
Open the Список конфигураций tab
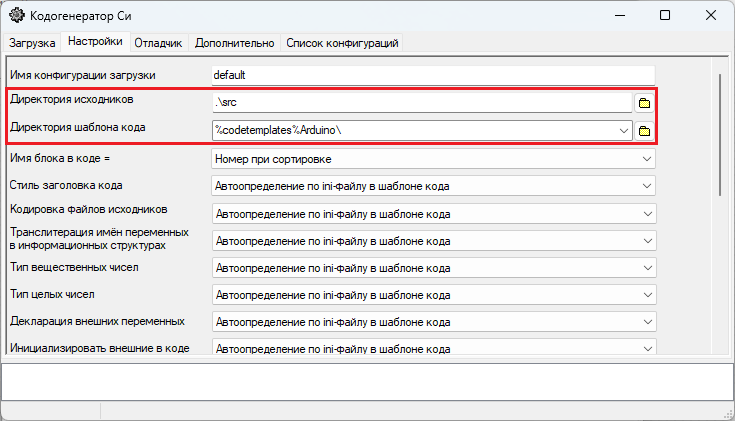343,43
